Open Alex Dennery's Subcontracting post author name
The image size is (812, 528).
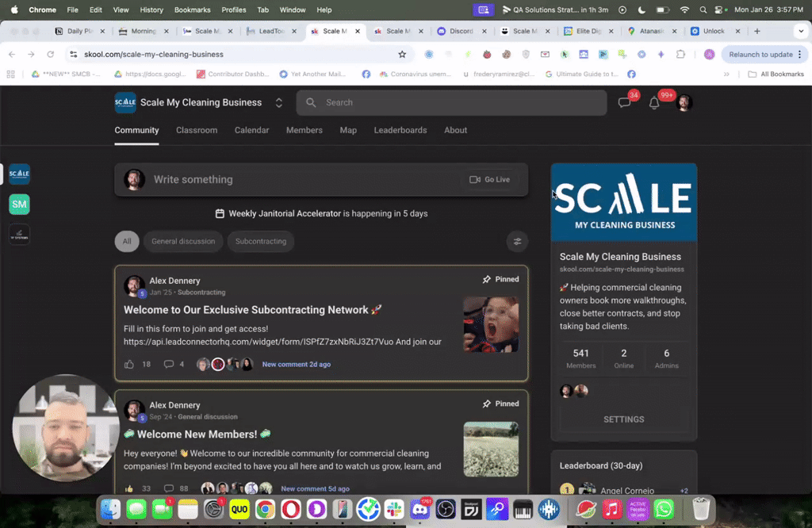point(174,281)
